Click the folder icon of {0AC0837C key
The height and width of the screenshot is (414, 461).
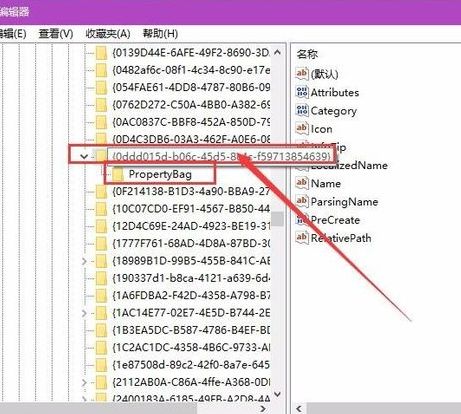[x=101, y=122]
